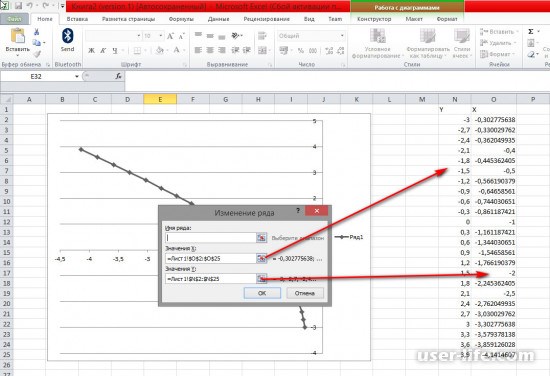Click the Cut scissors icon
The height and width of the screenshot is (376, 550).
[x=36, y=32]
